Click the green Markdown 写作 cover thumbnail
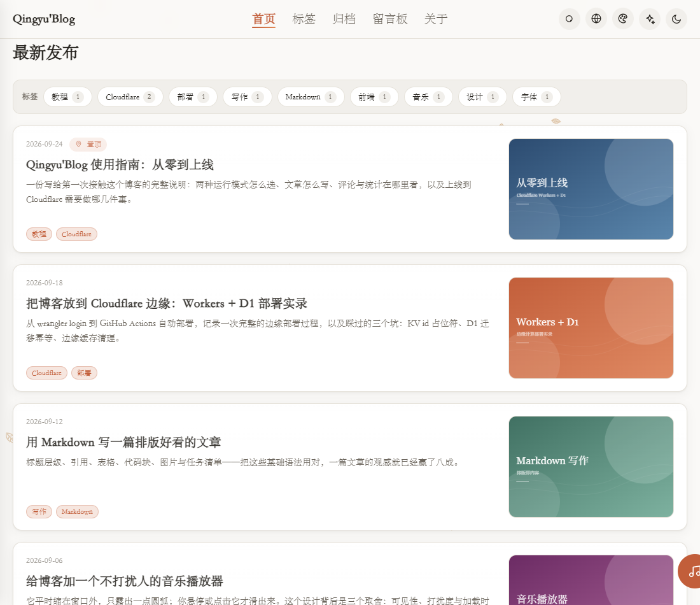700x605 pixels. tap(591, 467)
